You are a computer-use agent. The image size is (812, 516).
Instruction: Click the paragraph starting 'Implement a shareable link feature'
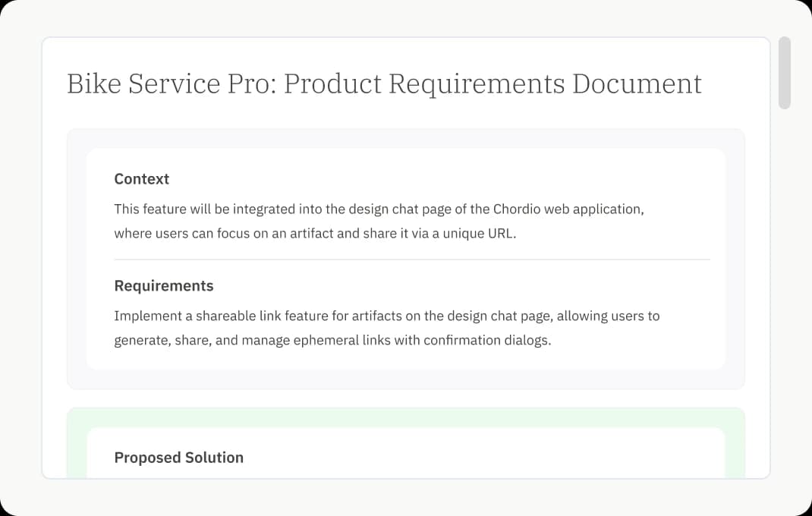click(387, 328)
